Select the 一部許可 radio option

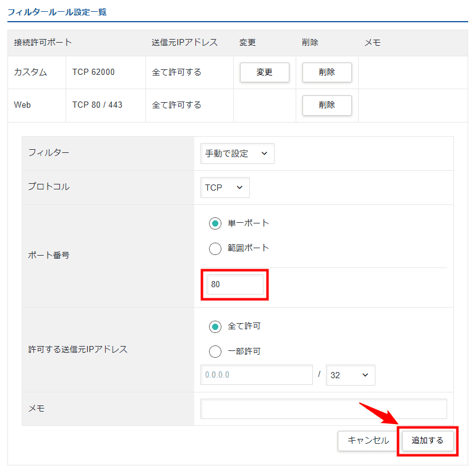coord(215,352)
